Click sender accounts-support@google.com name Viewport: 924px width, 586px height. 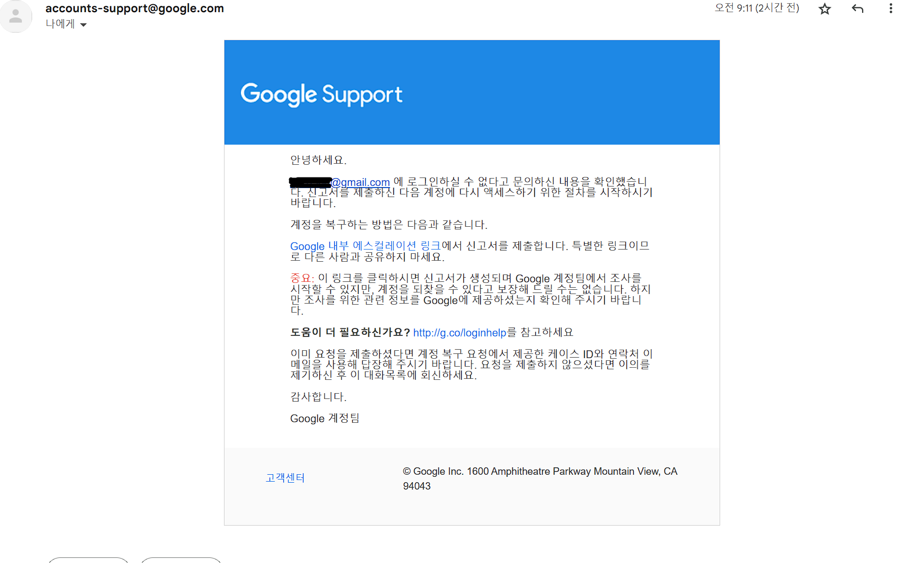click(x=134, y=8)
